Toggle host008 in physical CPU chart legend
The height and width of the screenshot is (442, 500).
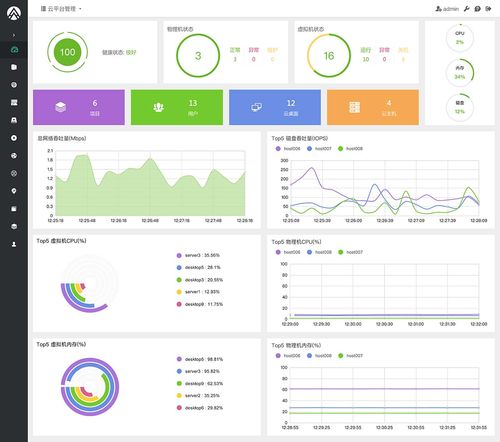319,252
